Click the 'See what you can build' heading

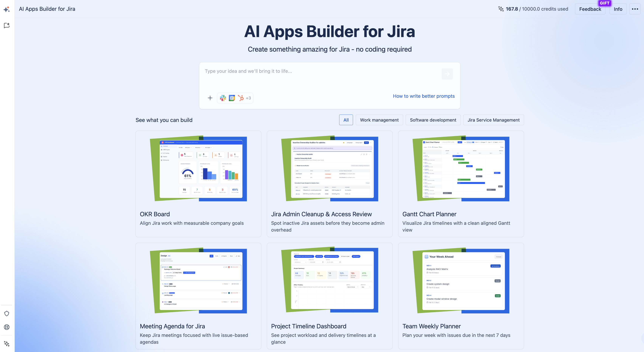164,120
